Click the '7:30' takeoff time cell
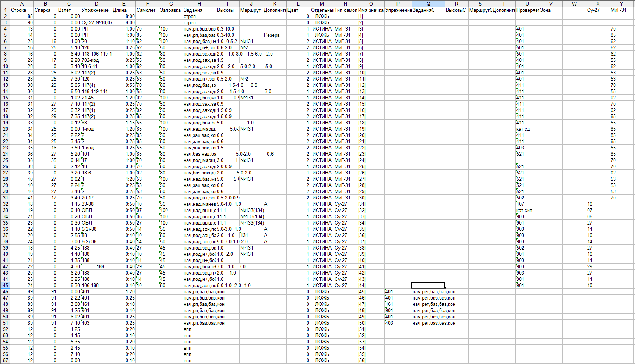Viewport: 635px width, 364px height. click(69, 79)
